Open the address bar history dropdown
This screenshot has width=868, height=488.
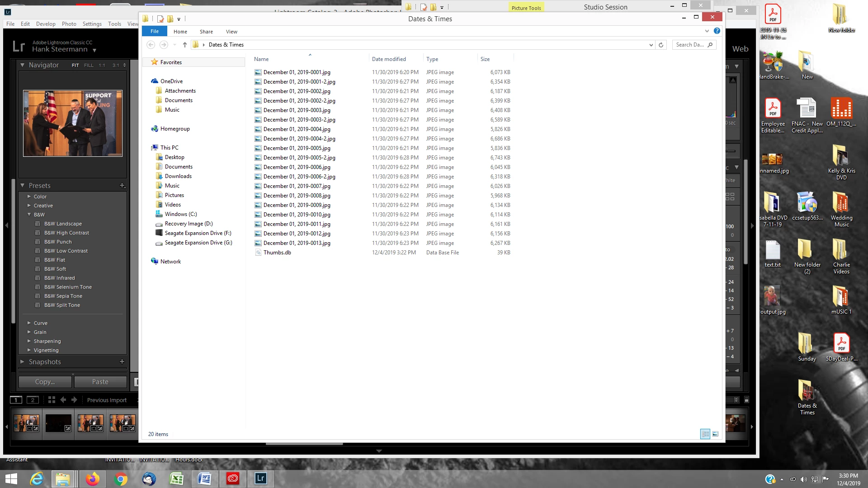651,45
